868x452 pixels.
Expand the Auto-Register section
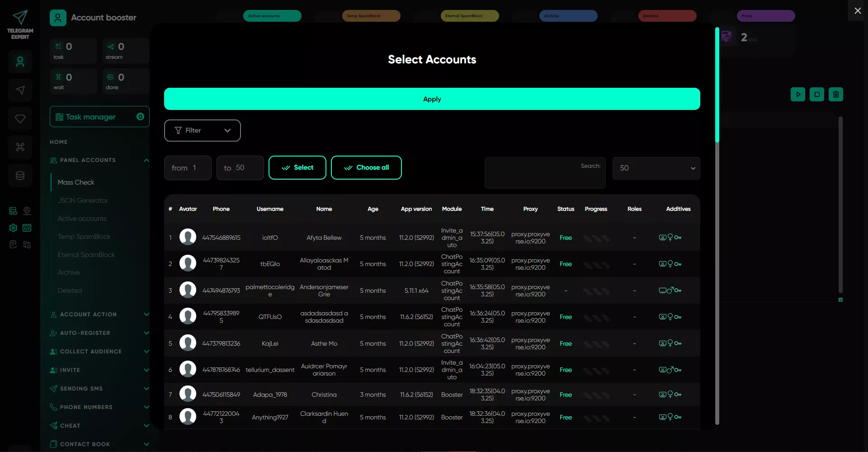pos(146,333)
